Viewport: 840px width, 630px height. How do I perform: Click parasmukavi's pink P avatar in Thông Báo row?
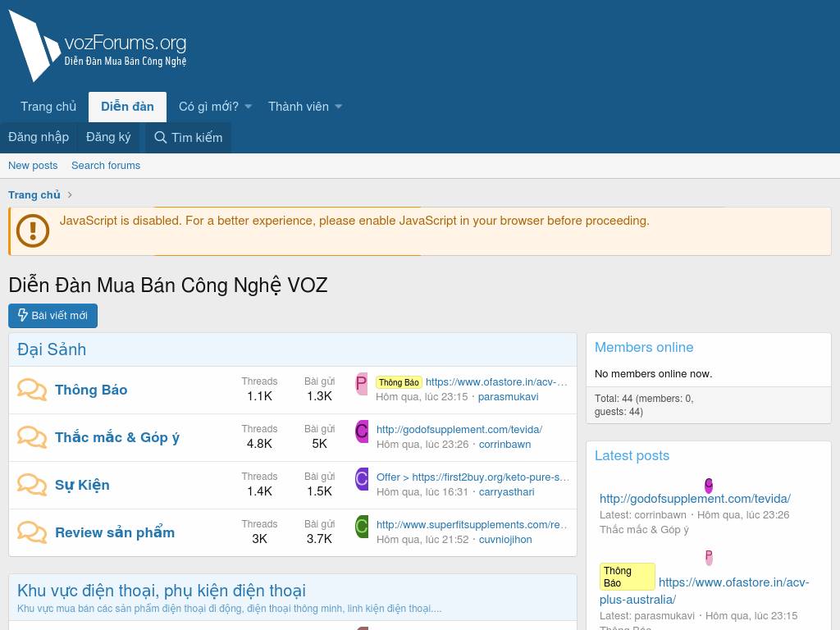pos(361,383)
